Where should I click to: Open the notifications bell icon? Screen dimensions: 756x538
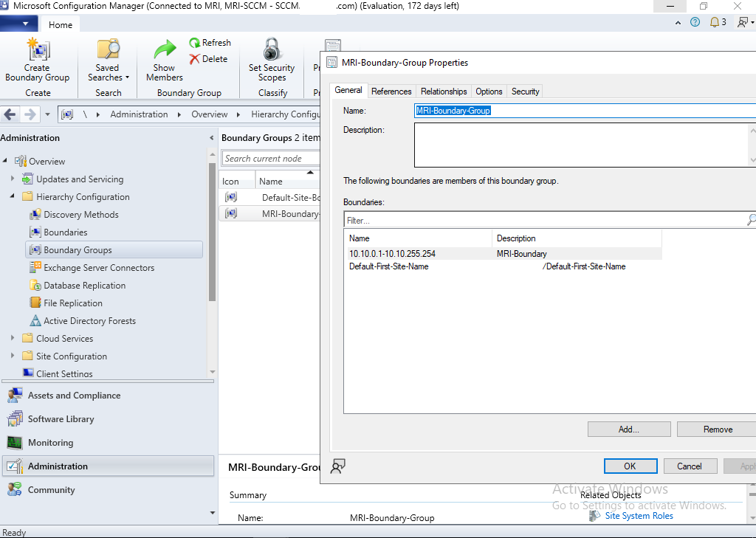tap(714, 21)
